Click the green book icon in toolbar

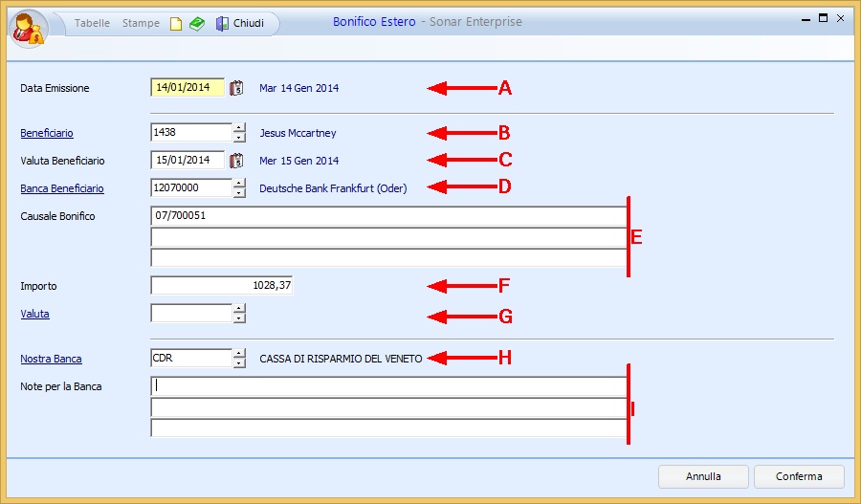[196, 24]
